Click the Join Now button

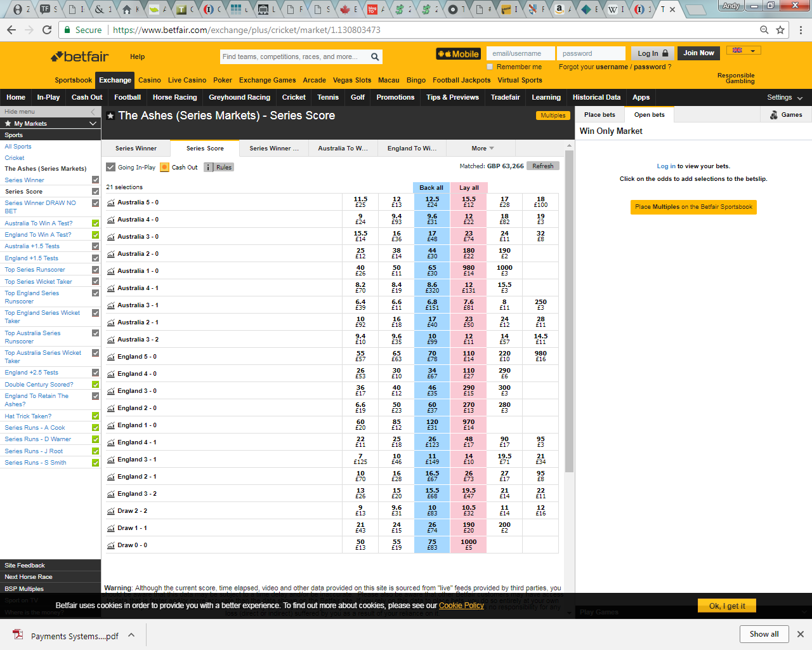click(x=698, y=53)
